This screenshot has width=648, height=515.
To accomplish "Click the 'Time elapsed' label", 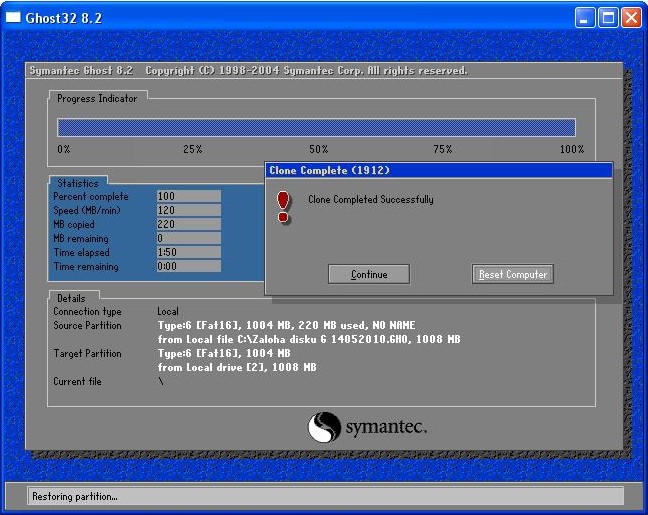I will tap(81, 252).
